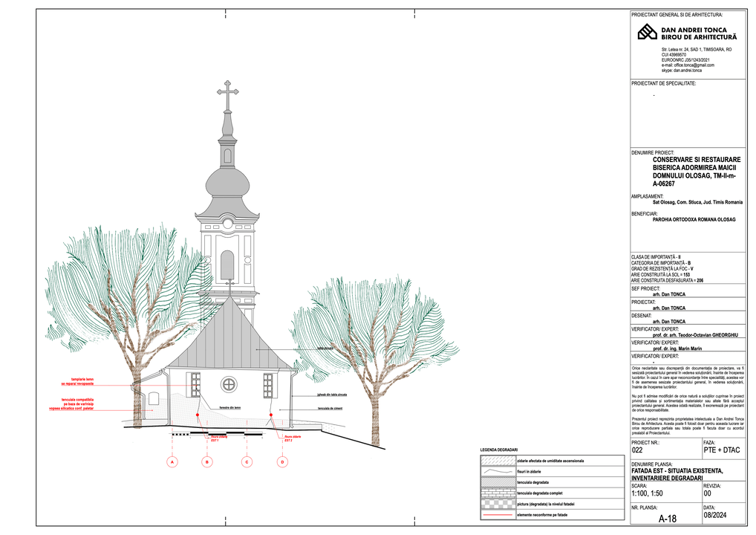Screen dimensions: 756x535
Task: Click grid axis marker C
Action: tap(247, 462)
